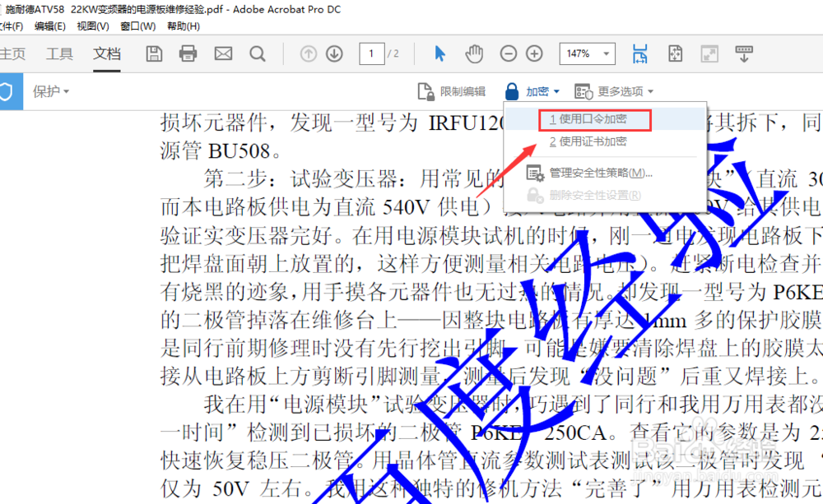Open the on-screen keyboard toolbar icon
This screenshot has width=823, height=504.
pyautogui.click(x=744, y=53)
